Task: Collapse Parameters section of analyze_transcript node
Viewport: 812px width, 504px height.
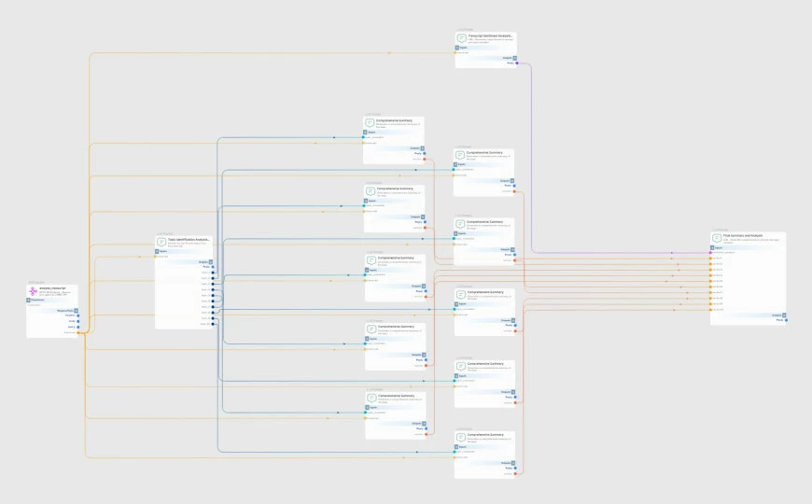Action: point(29,300)
